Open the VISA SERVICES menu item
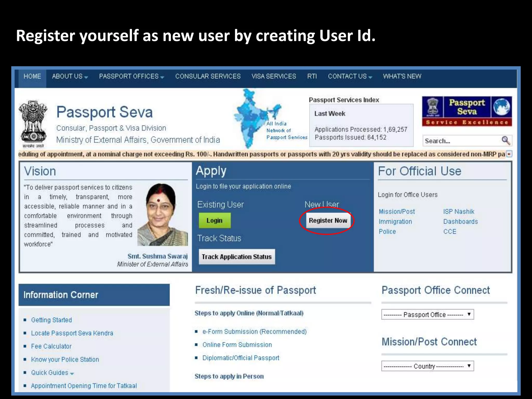This screenshot has width=532, height=399. pyautogui.click(x=274, y=76)
